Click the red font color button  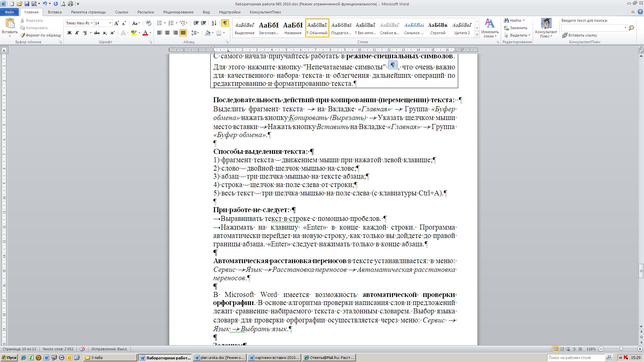145,33
